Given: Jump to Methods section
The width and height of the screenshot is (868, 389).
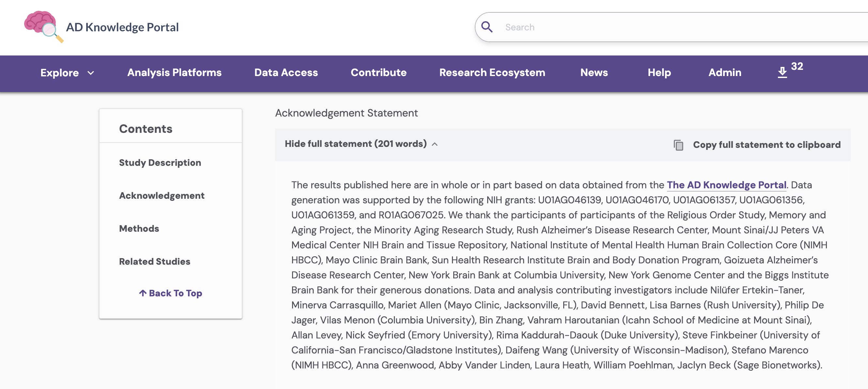Looking at the screenshot, I should tap(139, 228).
